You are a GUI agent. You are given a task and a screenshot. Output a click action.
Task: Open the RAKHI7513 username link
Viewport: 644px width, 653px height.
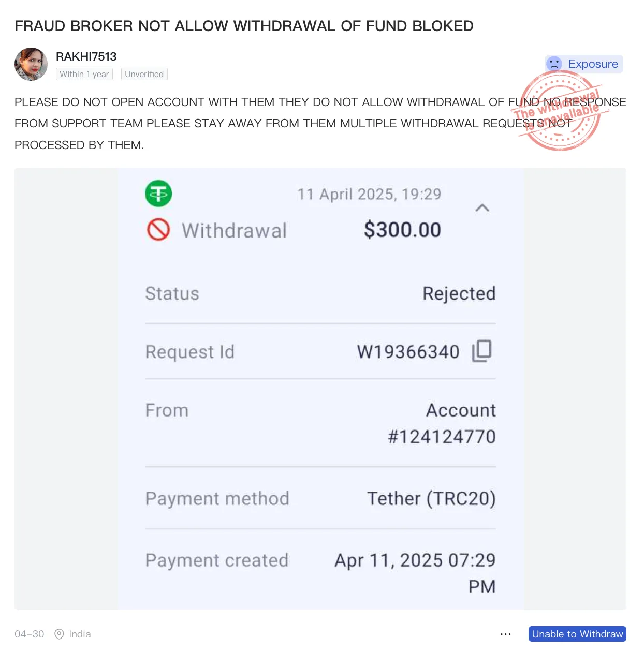pos(86,56)
